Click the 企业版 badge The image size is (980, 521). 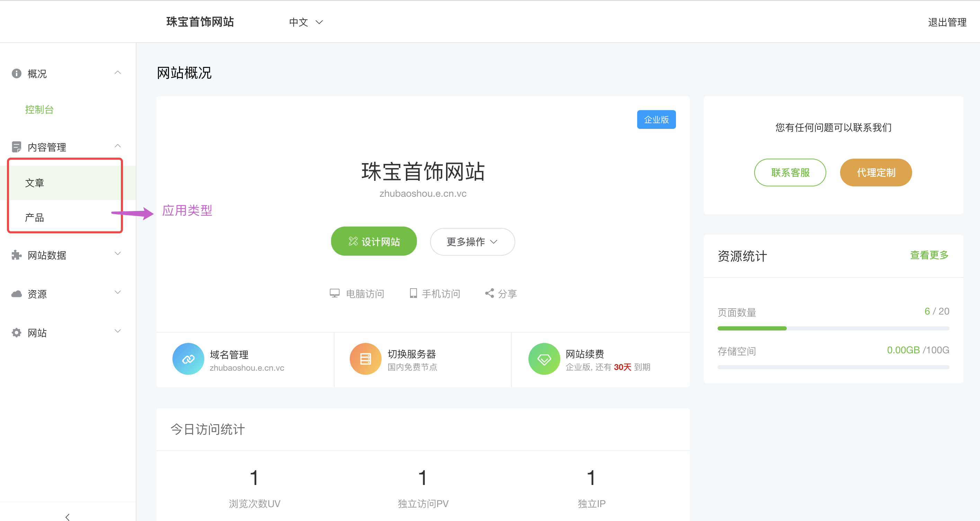point(656,120)
